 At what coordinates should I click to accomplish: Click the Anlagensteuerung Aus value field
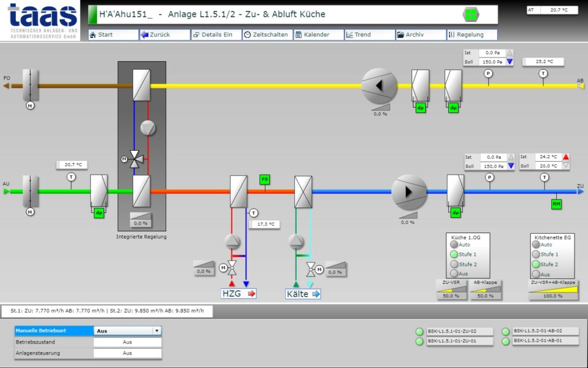coord(128,353)
